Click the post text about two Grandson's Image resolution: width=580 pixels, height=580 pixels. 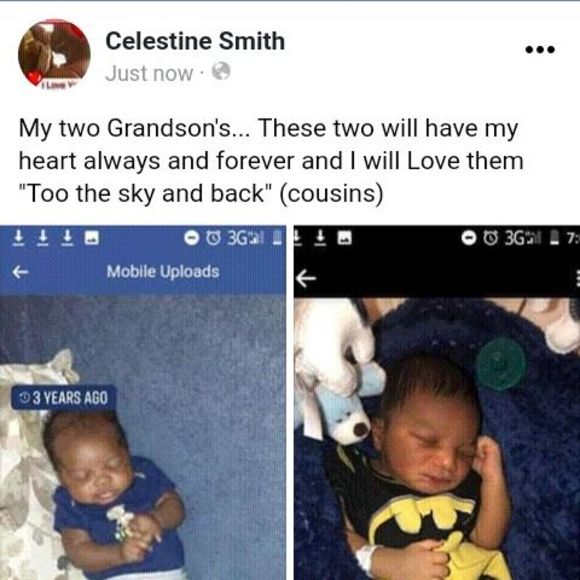click(271, 161)
